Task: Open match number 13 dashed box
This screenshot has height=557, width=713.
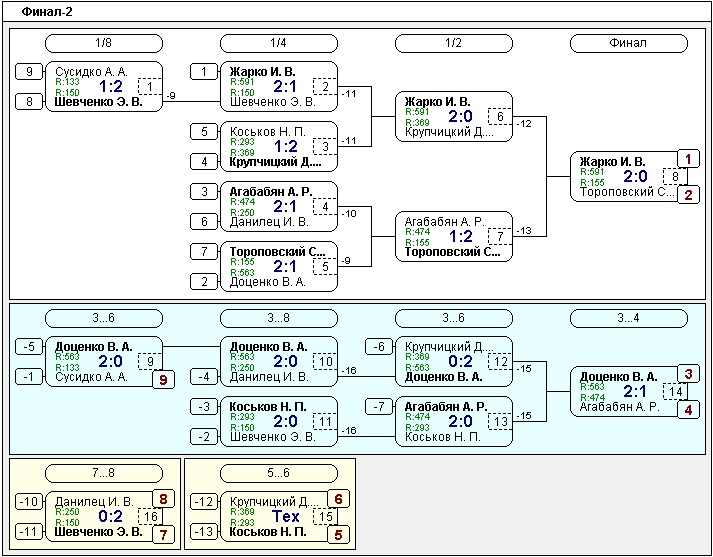Action: 500,422
